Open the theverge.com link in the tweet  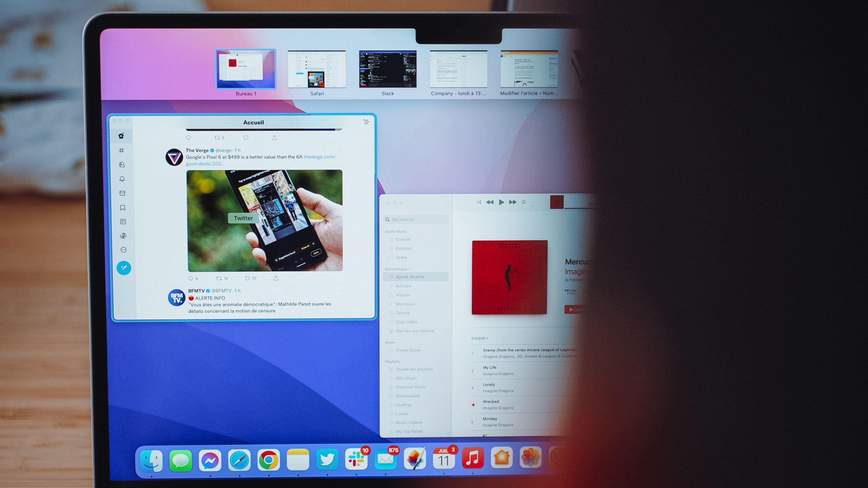(319, 157)
